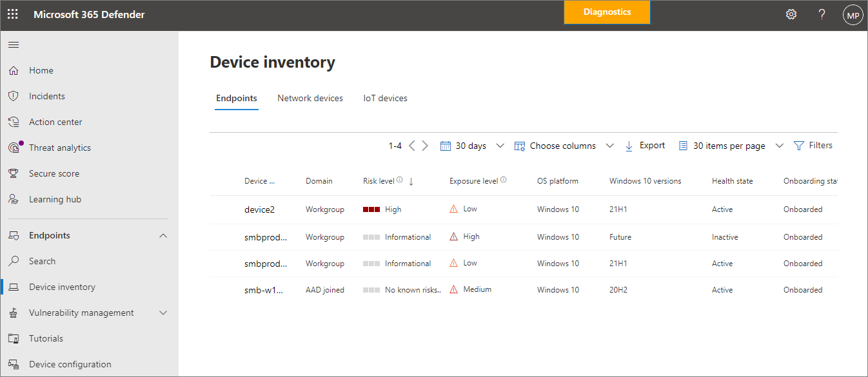The height and width of the screenshot is (377, 868).
Task: Expand Vulnerability management chevron
Action: (x=163, y=313)
